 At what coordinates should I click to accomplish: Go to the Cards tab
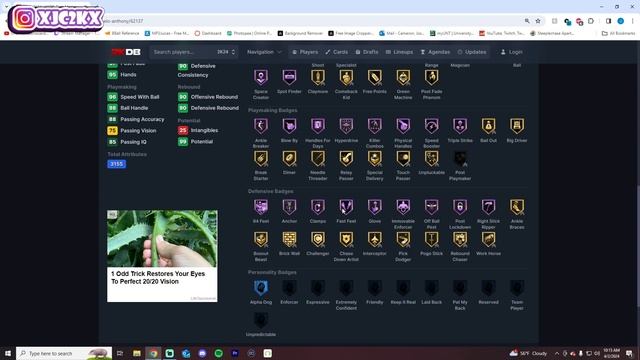pyautogui.click(x=336, y=52)
